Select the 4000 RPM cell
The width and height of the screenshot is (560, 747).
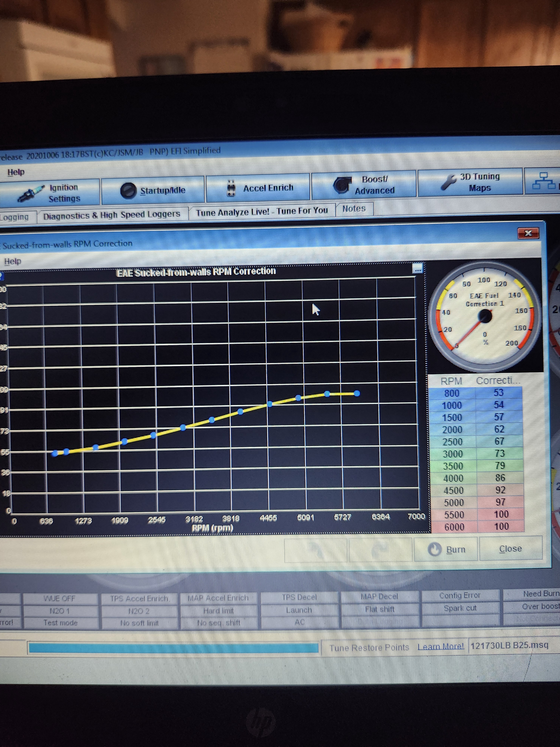click(453, 478)
